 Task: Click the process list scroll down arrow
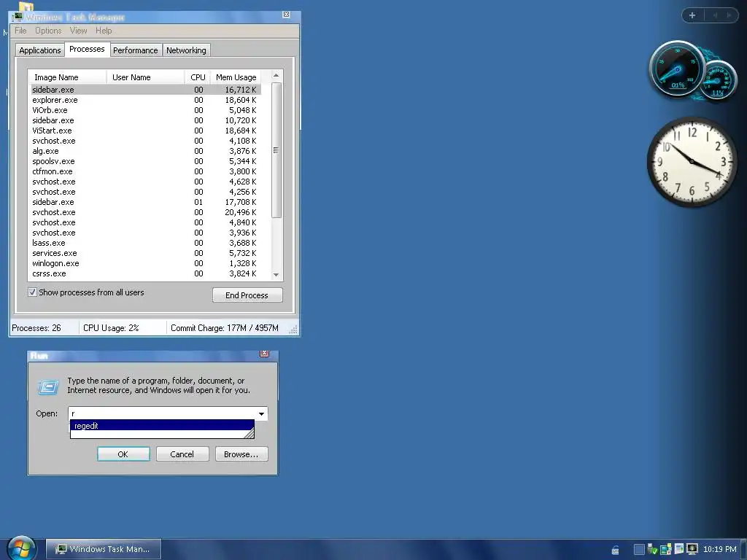tap(276, 275)
